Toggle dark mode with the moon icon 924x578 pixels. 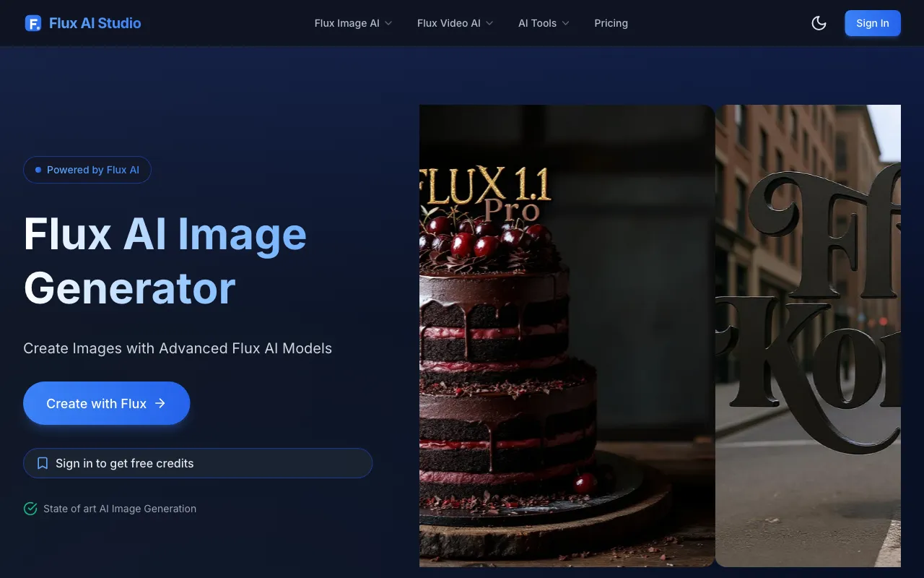(819, 23)
